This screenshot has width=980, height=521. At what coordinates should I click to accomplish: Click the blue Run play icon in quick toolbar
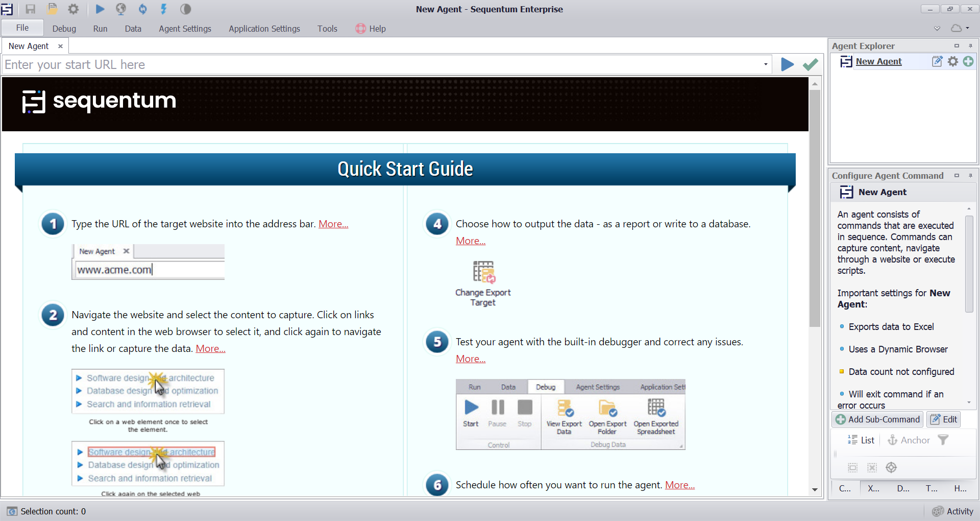tap(100, 9)
